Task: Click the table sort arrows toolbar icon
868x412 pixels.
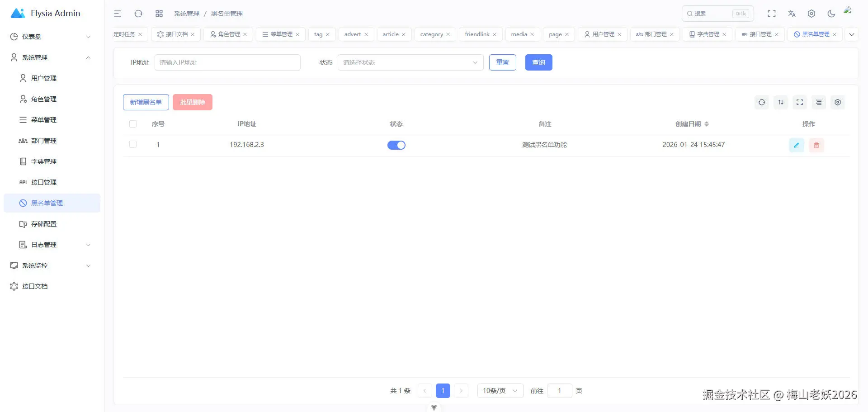Action: (781, 102)
